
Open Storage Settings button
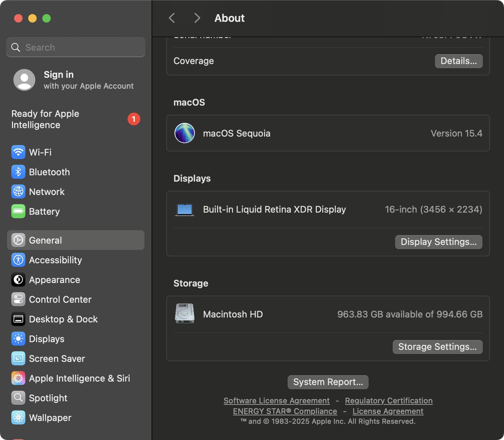click(438, 347)
